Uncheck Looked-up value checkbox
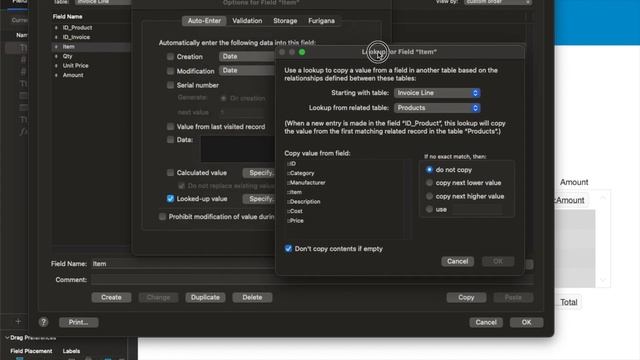The width and height of the screenshot is (640, 360). (170, 199)
